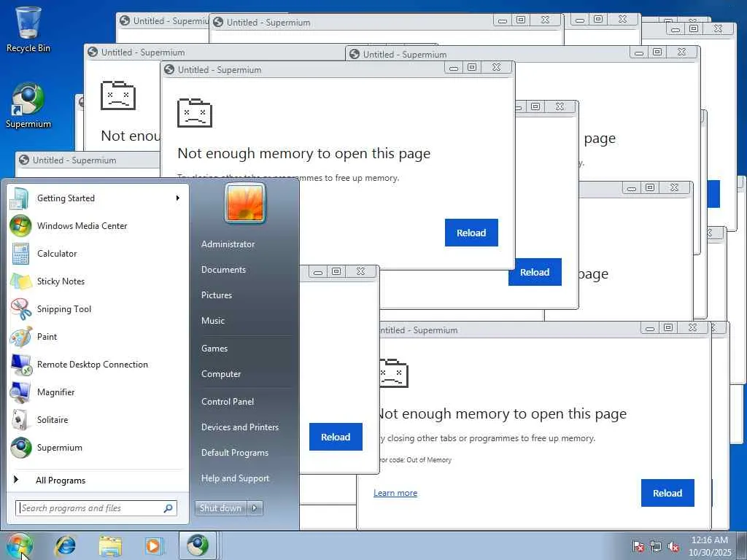Click the taskbar clock and date
The height and width of the screenshot is (560, 747).
[x=709, y=546]
